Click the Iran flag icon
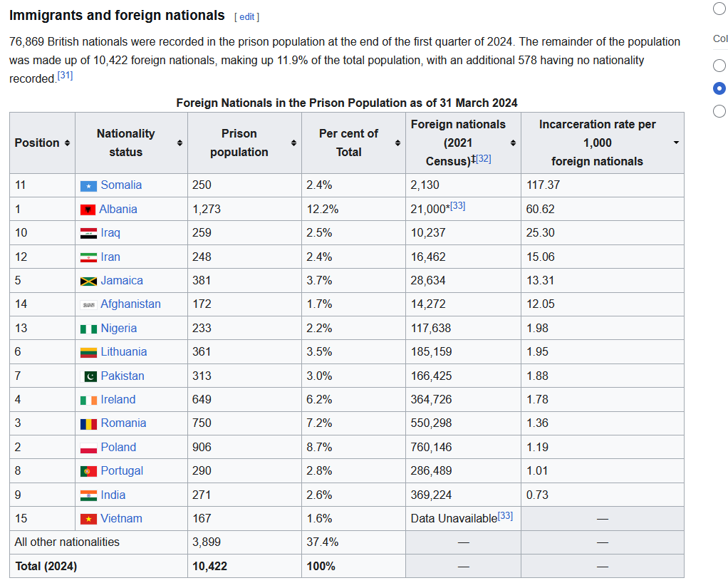The image size is (728, 588). pos(88,258)
